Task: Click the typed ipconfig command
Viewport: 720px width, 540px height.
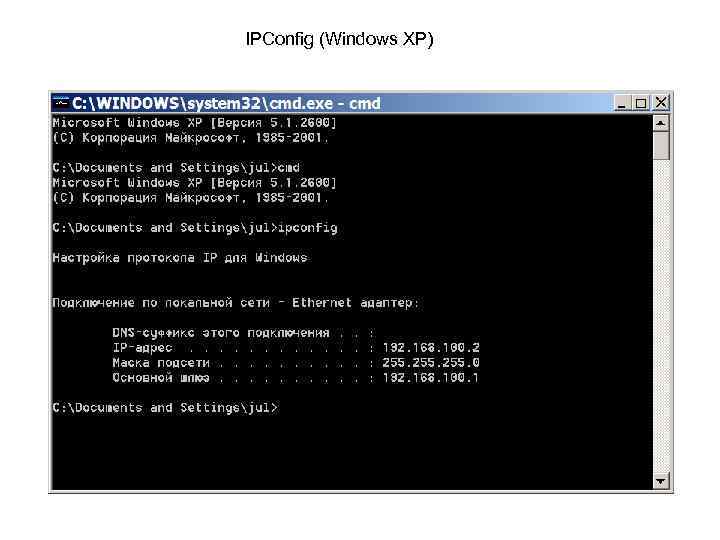Action: [308, 228]
